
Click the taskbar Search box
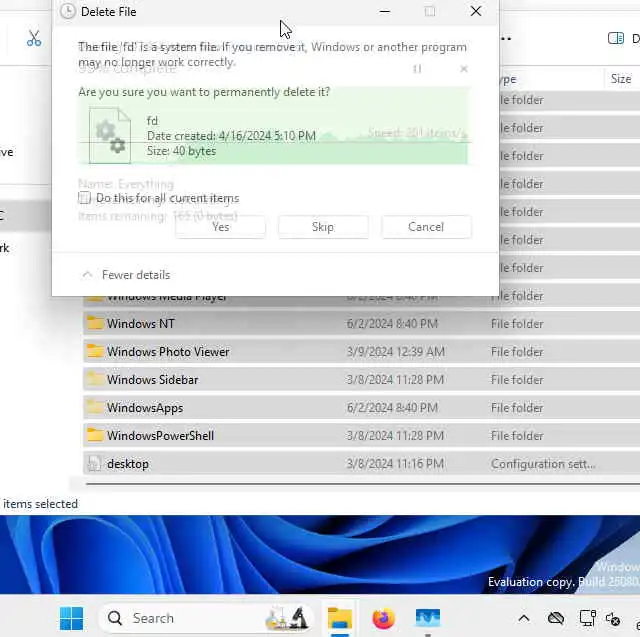coord(206,618)
